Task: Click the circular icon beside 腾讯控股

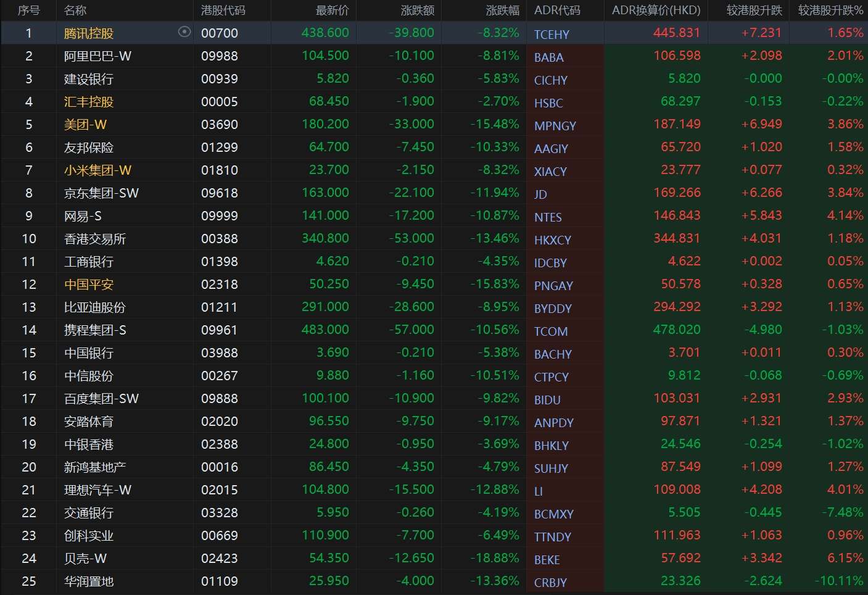Action: [184, 32]
